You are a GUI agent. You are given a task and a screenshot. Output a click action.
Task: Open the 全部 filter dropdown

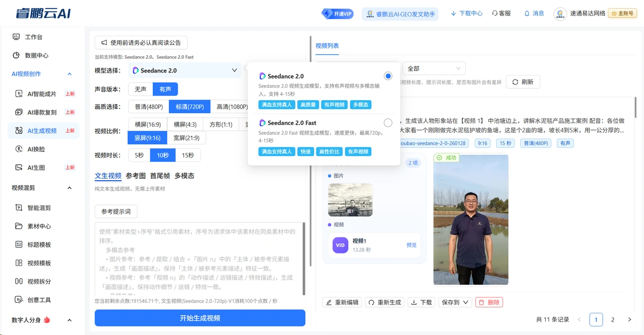(x=434, y=68)
